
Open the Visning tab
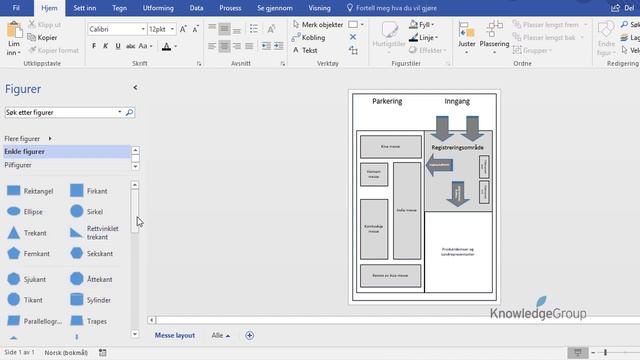pyautogui.click(x=319, y=8)
